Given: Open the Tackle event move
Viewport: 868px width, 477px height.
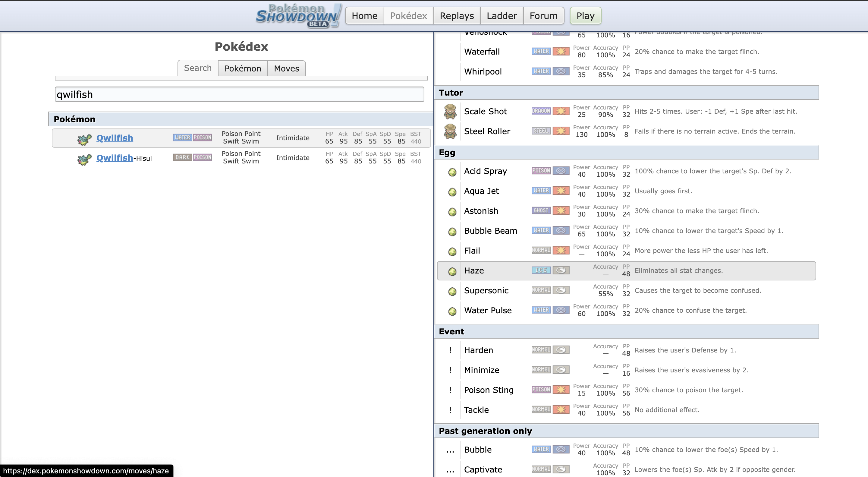Looking at the screenshot, I should click(626, 409).
